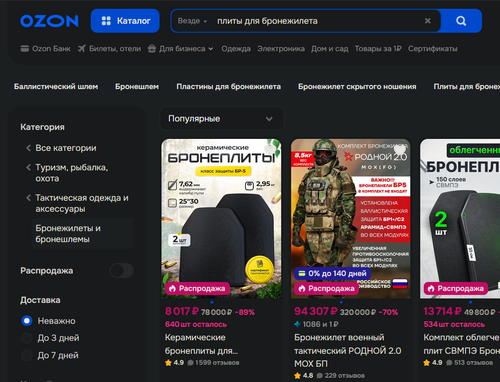The width and height of the screenshot is (500, 382).
Task: Click Распродажа badge on керамические бронеплиты
Action: [197, 288]
